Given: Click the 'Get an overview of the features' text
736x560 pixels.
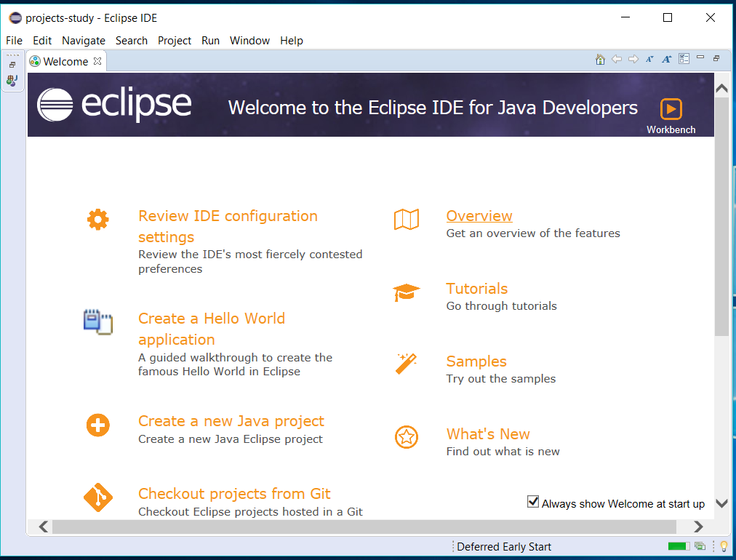Looking at the screenshot, I should point(533,233).
